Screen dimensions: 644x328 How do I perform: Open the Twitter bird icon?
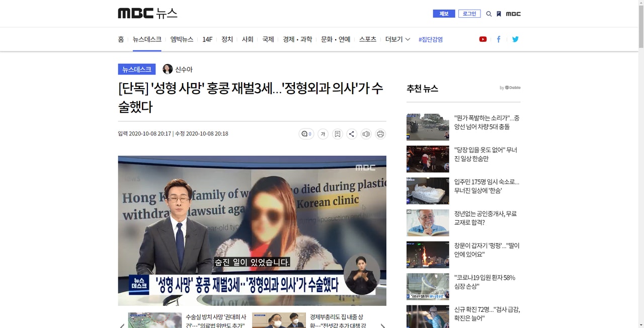click(515, 39)
